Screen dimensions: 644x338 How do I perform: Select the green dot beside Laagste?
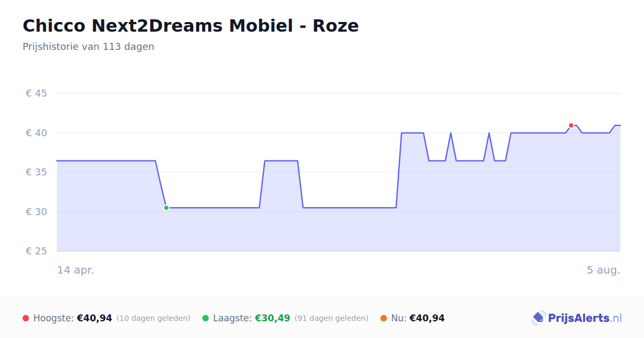point(206,318)
